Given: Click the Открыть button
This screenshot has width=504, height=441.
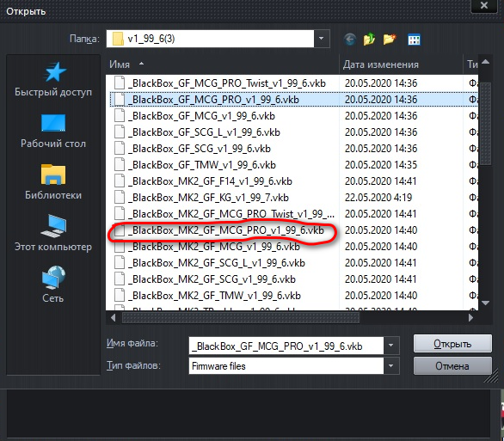Looking at the screenshot, I should (x=452, y=344).
